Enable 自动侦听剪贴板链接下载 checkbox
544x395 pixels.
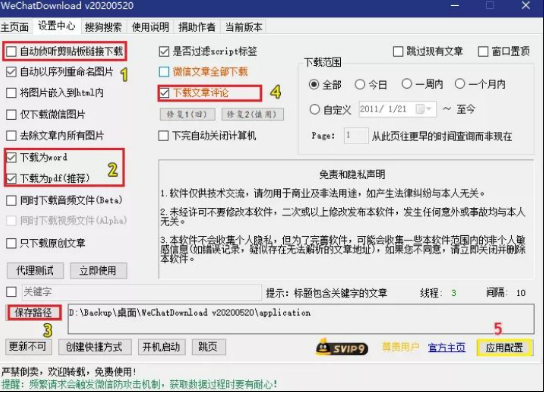pyautogui.click(x=11, y=51)
